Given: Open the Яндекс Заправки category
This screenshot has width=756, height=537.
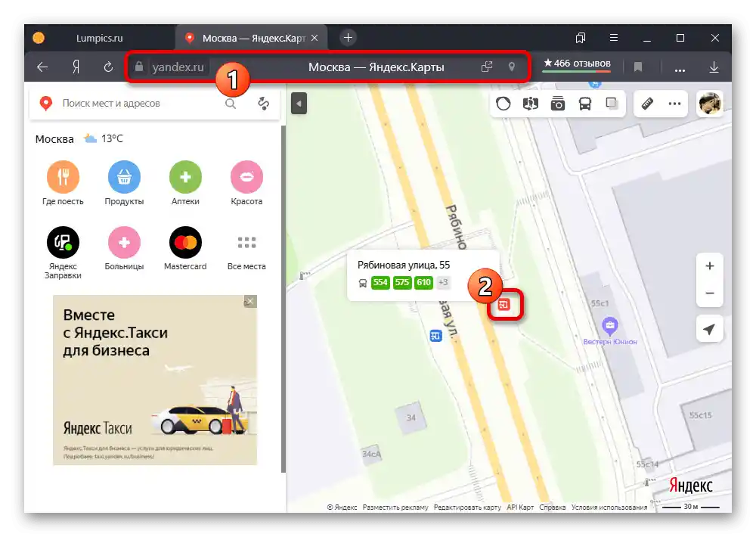Looking at the screenshot, I should click(x=63, y=253).
